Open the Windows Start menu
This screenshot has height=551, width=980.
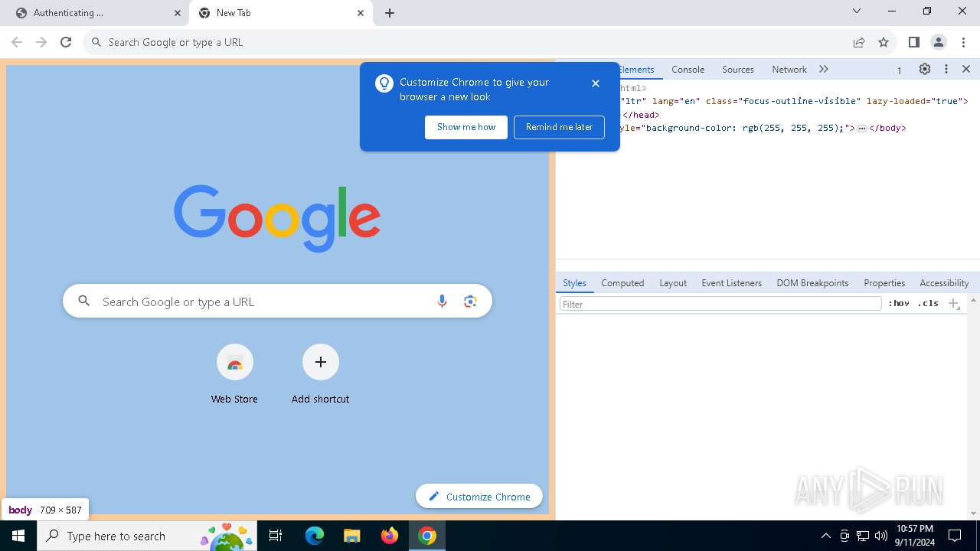18,536
